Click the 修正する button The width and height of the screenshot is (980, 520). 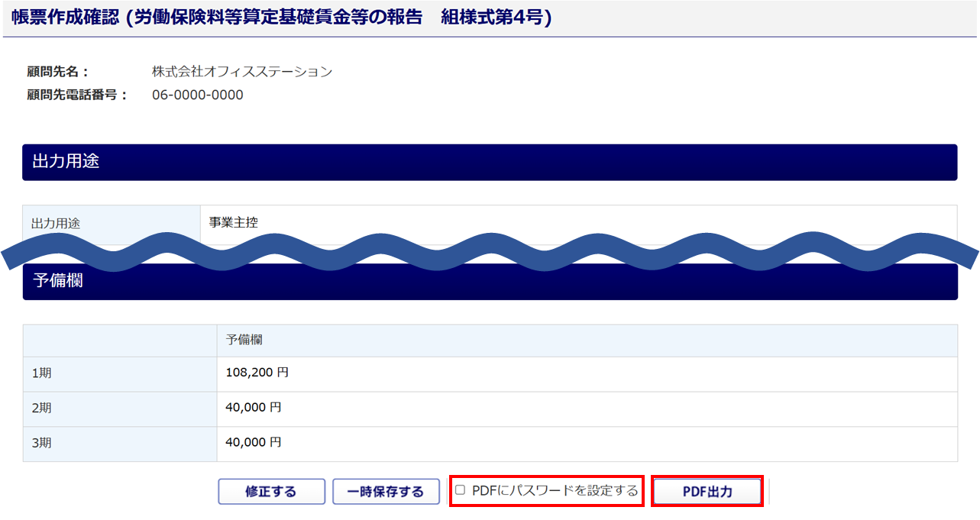pos(271,492)
